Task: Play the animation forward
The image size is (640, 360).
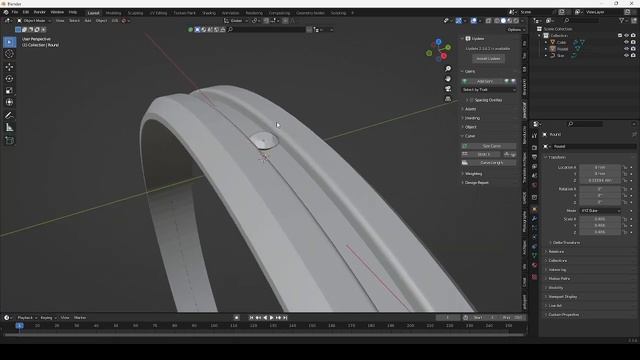Action: coord(271,318)
